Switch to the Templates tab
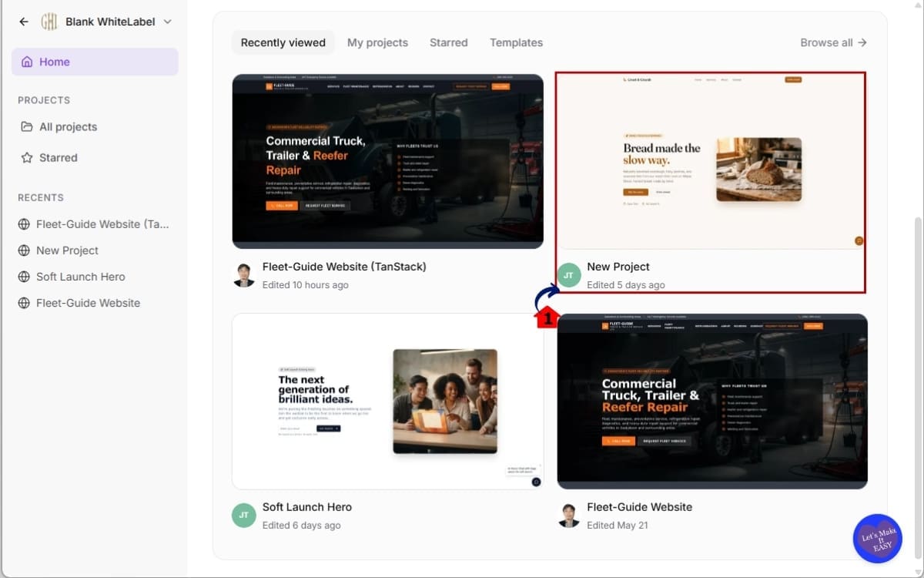 516,42
